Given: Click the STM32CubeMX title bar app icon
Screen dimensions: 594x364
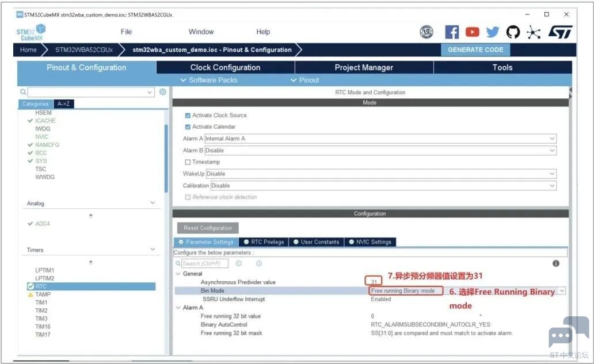Looking at the screenshot, I should click(20, 14).
